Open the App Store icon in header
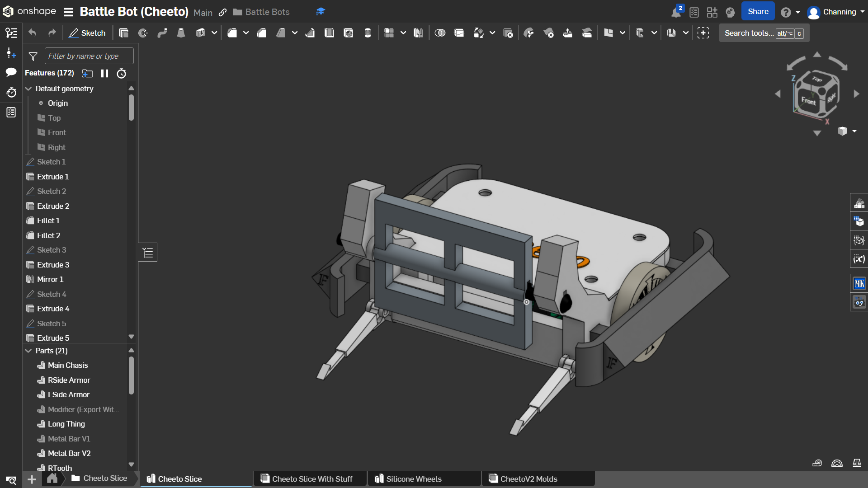This screenshot has width=868, height=488. 712,12
